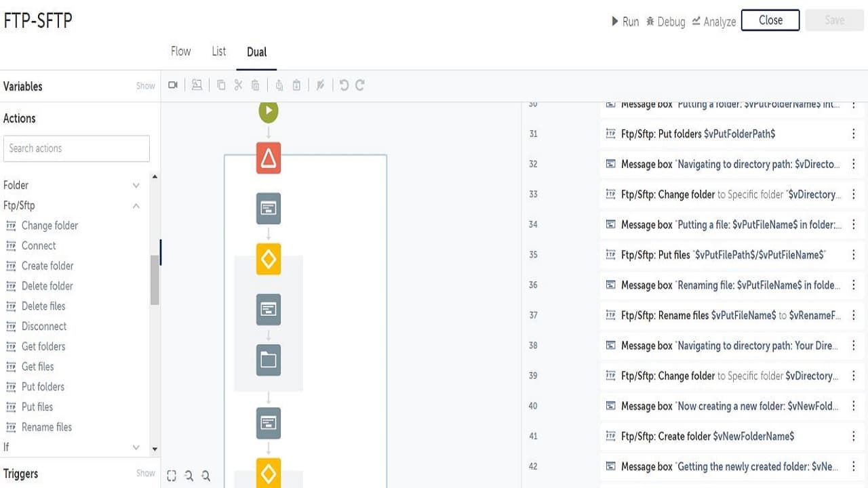Toggle Show for the Triggers panel

pos(146,473)
